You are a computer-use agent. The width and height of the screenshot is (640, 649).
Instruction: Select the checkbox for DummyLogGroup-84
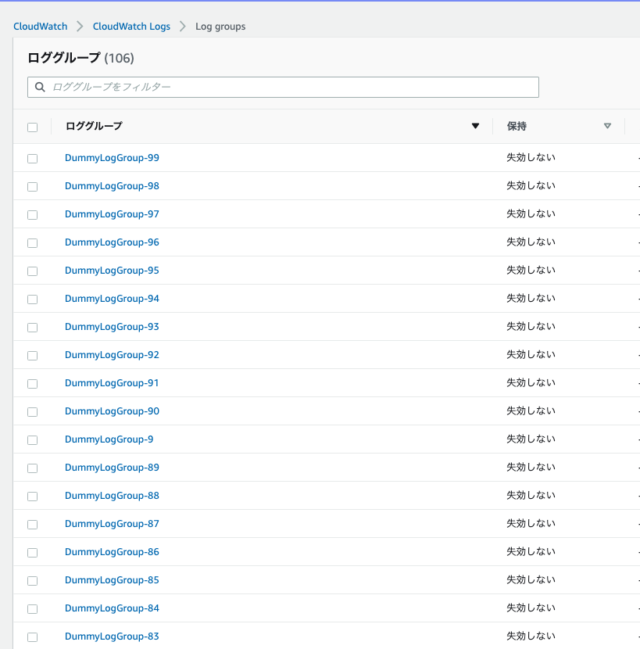(32, 609)
